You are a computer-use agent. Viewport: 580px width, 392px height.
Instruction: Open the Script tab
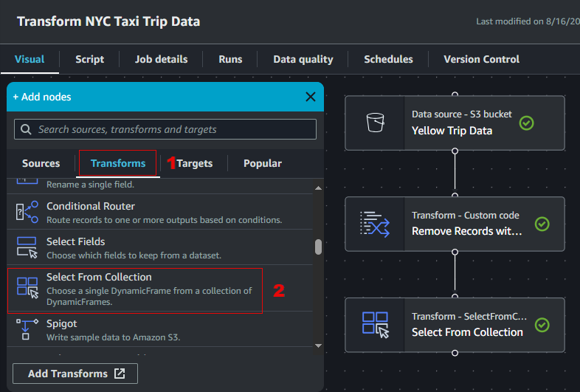point(89,59)
